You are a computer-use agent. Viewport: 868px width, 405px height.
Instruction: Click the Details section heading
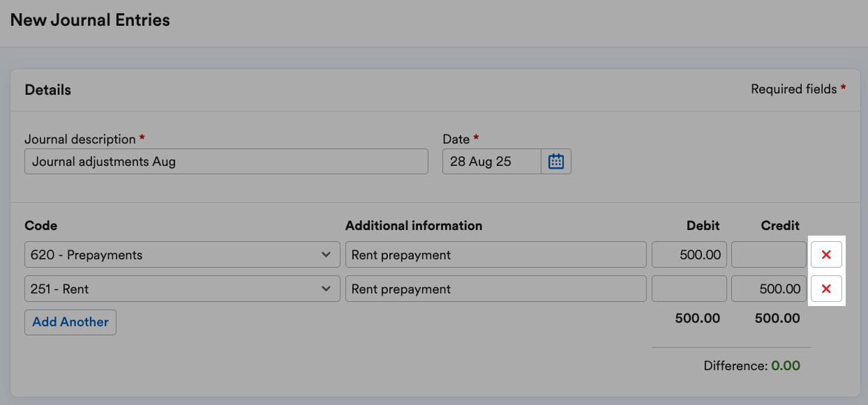click(x=48, y=90)
